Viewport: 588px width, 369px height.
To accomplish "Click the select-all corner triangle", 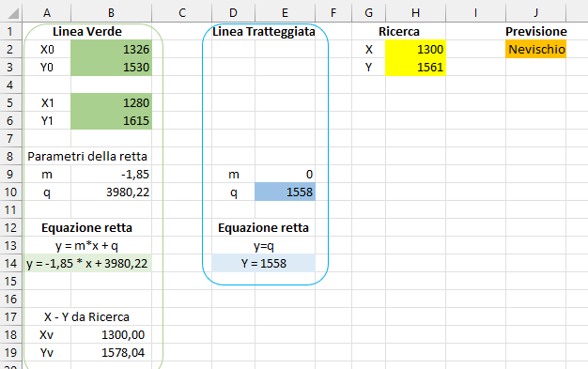I will [12, 13].
